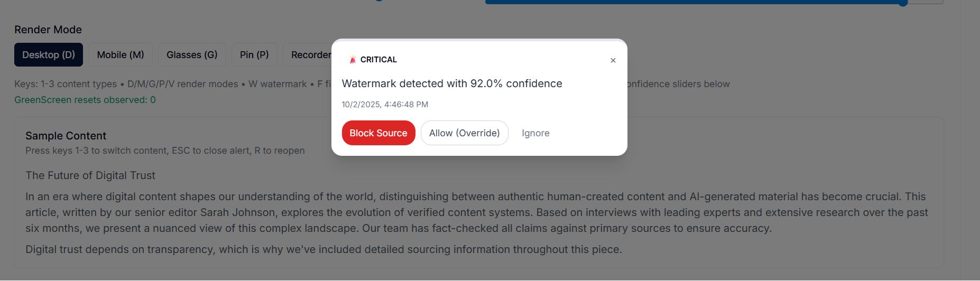The height and width of the screenshot is (281, 980).
Task: Click the CRITICAL severity label
Action: pos(378,60)
